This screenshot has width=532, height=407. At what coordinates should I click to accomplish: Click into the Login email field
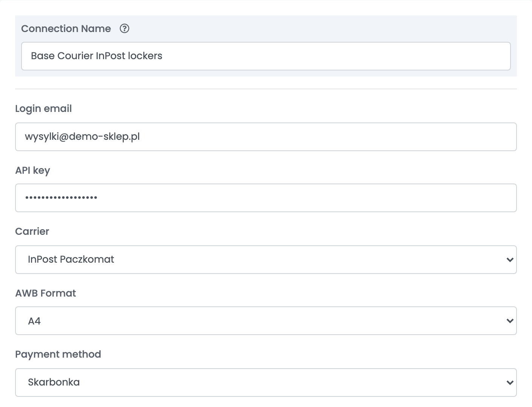tap(266, 137)
